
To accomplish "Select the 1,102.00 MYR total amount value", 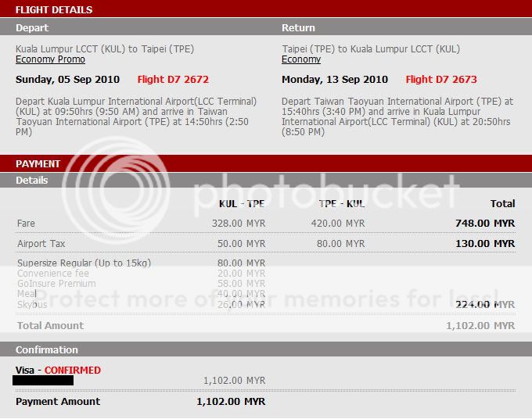I will point(480,326).
